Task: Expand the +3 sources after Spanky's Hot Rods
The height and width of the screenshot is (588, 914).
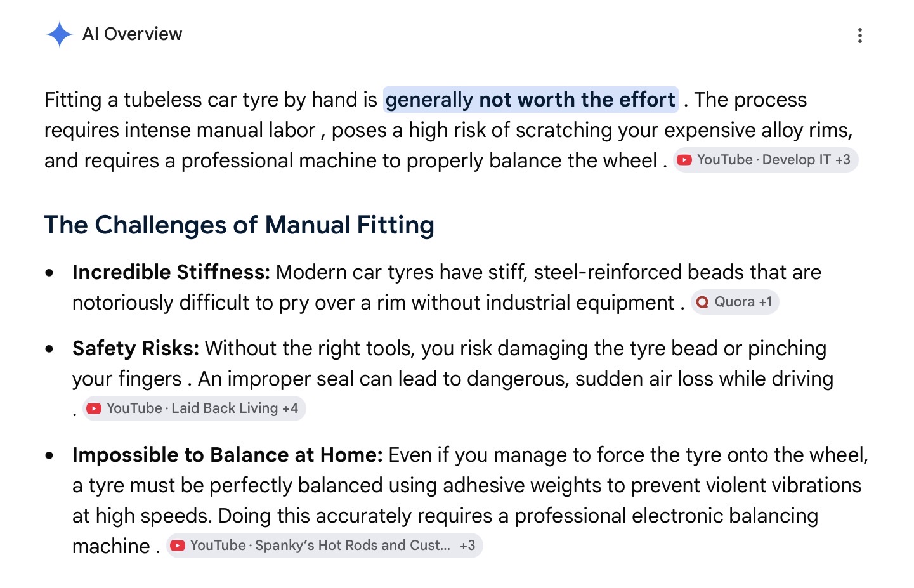Action: coord(467,546)
